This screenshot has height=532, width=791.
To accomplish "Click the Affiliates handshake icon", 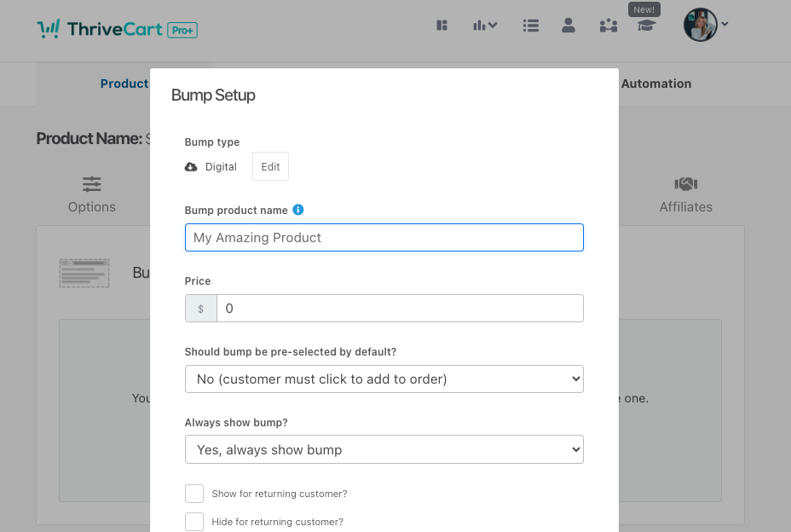I will [x=686, y=184].
